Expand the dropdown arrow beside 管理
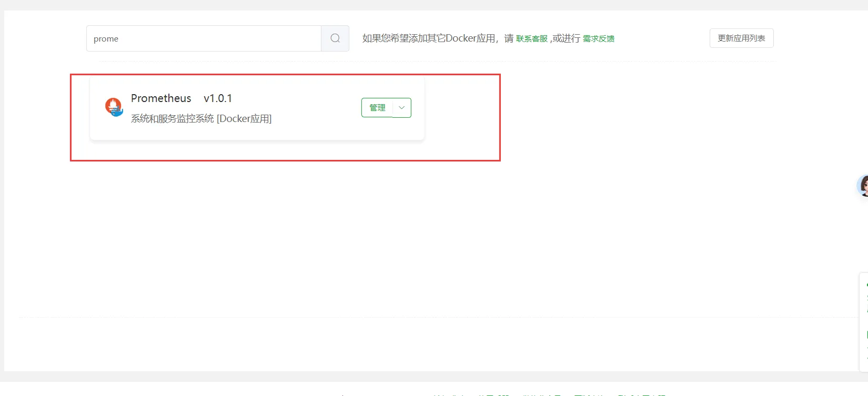 [402, 108]
